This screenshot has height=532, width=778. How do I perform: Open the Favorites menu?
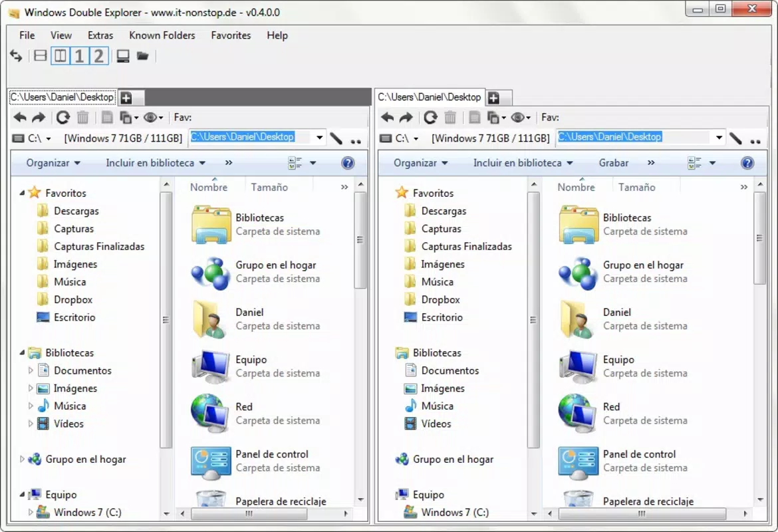[x=231, y=35]
